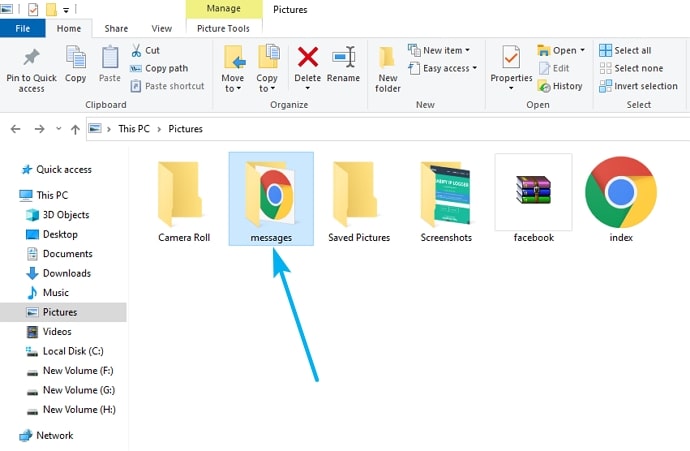Open the Open button dropdown arrow
690x451 pixels.
pos(583,50)
